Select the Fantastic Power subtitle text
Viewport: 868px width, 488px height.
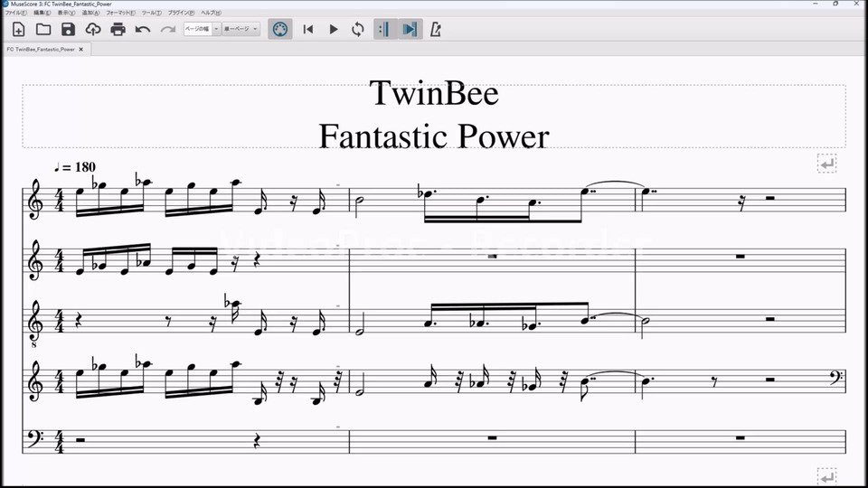coord(434,136)
